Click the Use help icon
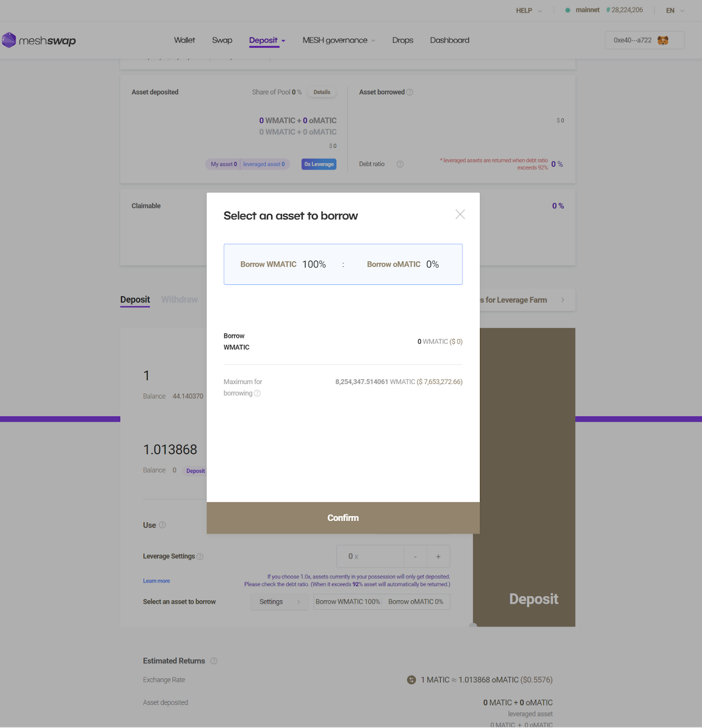Screen dimensions: 702x728 162,525
